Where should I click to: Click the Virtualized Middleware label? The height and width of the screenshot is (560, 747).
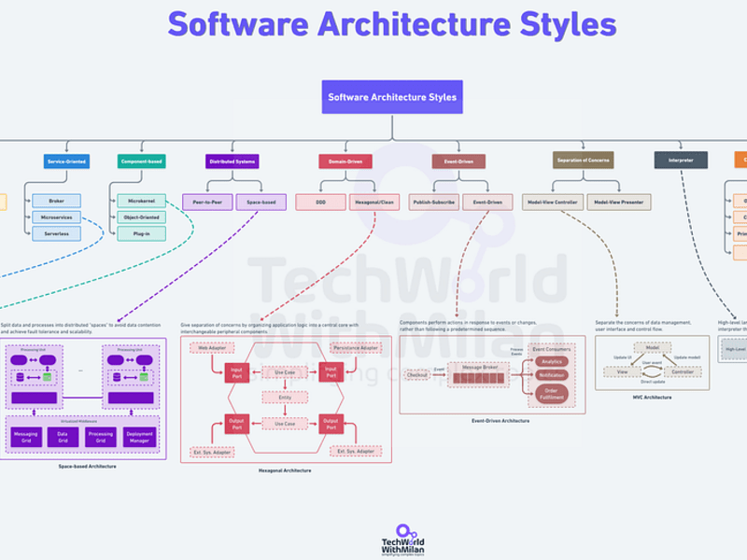click(x=79, y=422)
